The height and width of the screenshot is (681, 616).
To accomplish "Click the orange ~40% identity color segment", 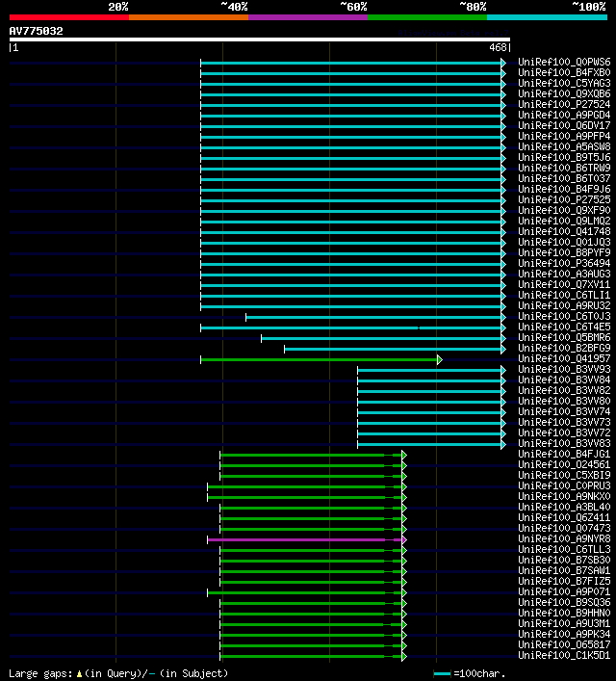I will click(189, 17).
